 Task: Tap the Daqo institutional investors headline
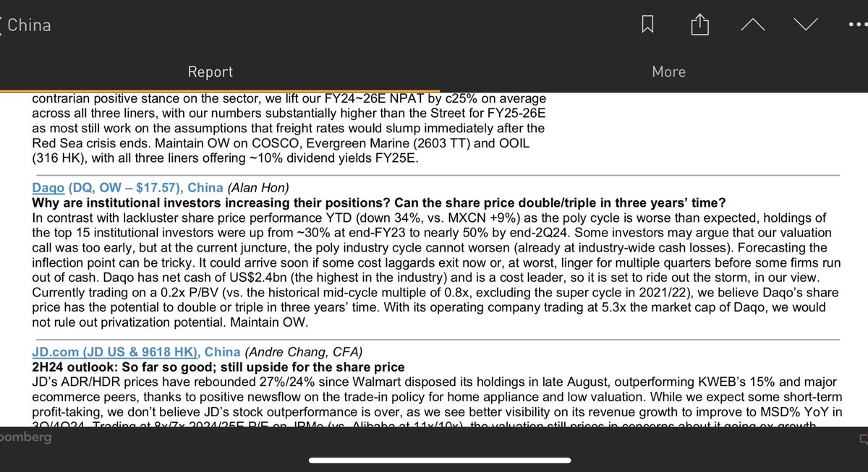[379, 202]
